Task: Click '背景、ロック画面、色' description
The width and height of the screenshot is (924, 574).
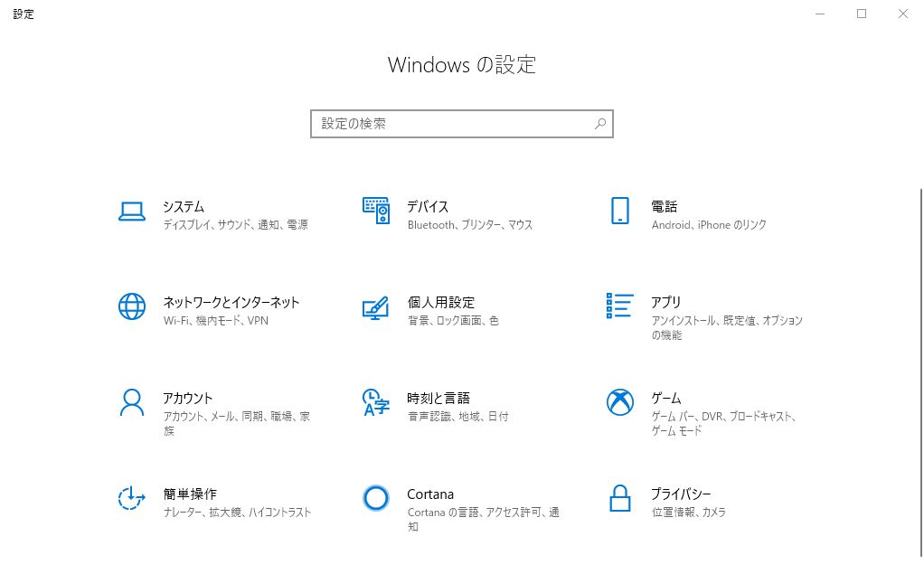Action: 453,321
